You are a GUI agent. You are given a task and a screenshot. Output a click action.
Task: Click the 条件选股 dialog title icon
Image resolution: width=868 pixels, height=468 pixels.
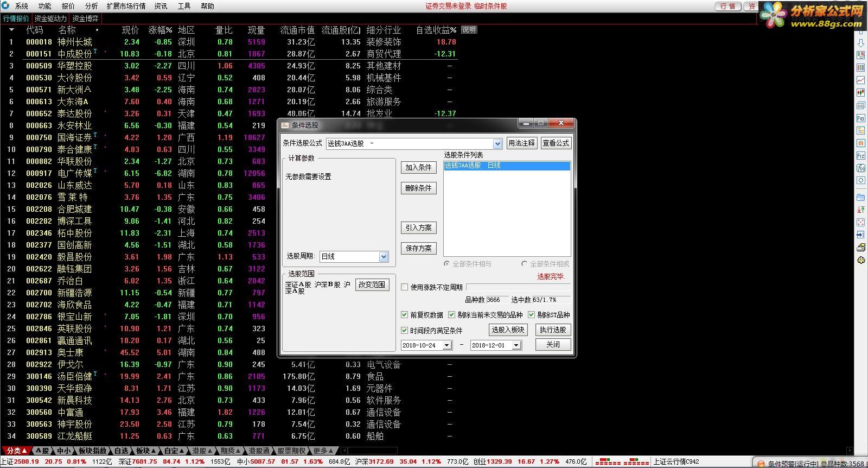click(285, 125)
